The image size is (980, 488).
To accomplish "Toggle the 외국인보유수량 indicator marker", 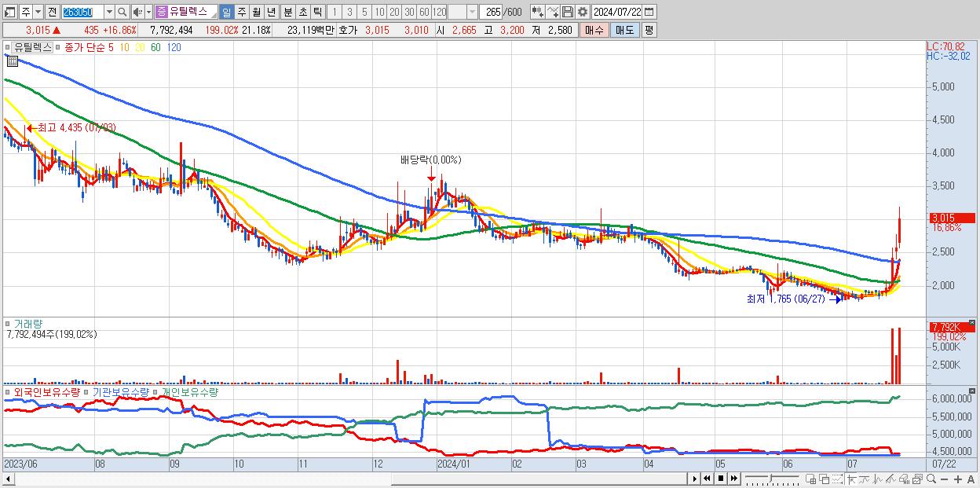I will [x=9, y=391].
